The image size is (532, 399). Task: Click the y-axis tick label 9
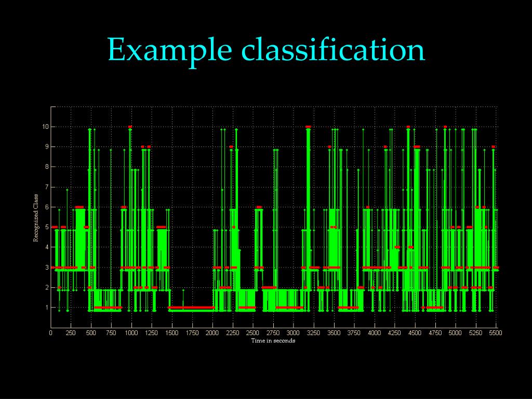tap(47, 147)
